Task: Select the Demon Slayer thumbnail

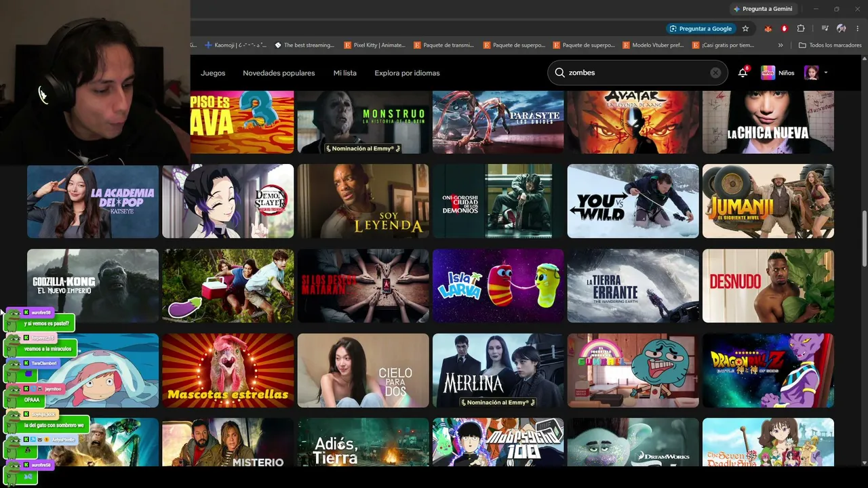Action: [228, 201]
